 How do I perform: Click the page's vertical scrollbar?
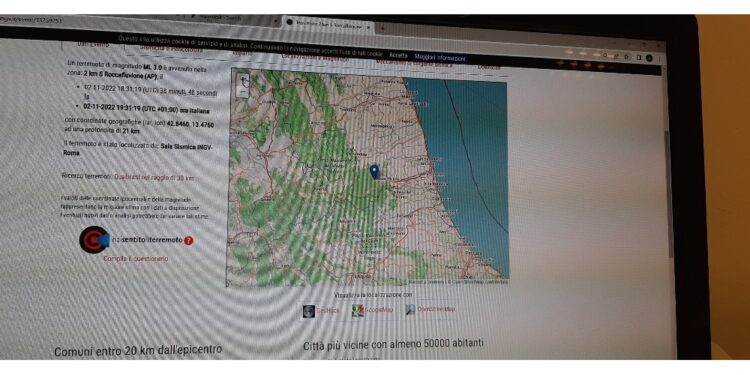[x=668, y=191]
